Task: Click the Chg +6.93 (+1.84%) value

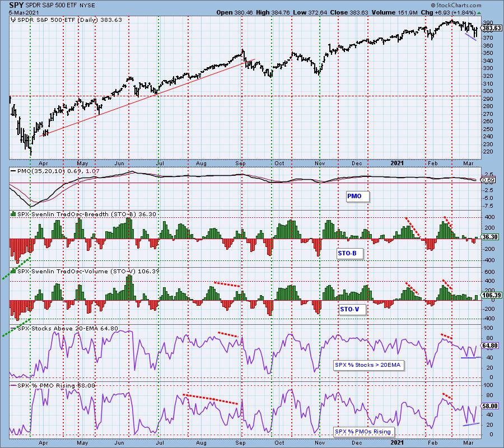Action: [x=448, y=12]
